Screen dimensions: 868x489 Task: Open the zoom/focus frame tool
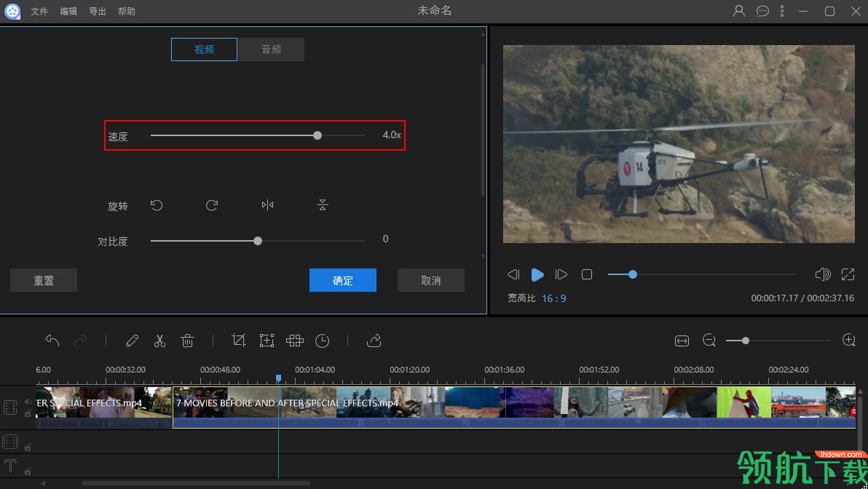(267, 341)
